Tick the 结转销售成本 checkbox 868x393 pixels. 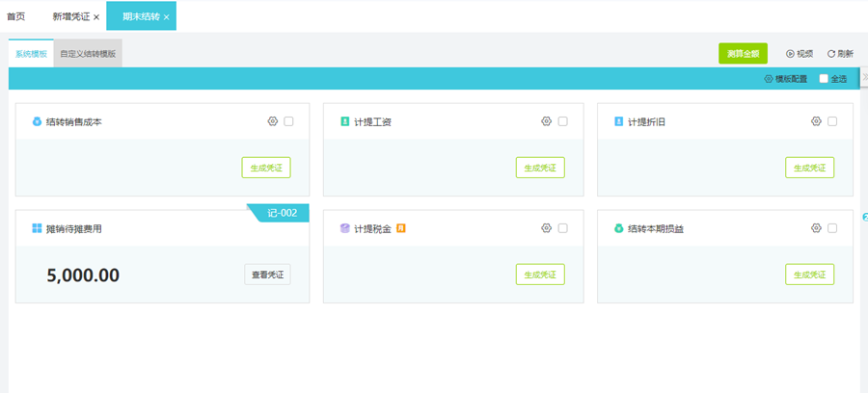[288, 121]
